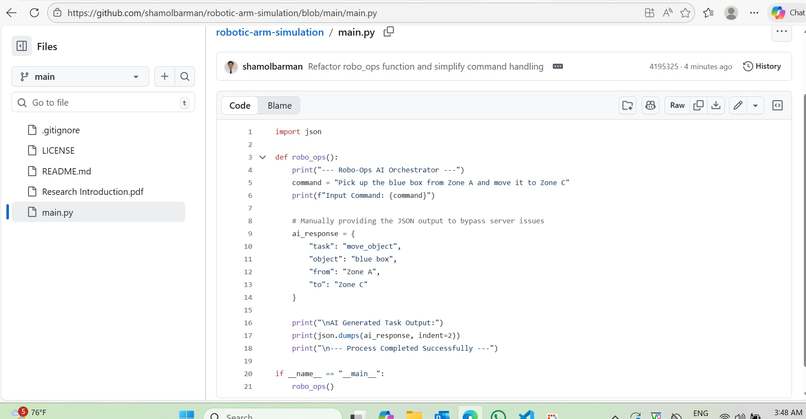Select main.py in the file tree
Image resolution: width=806 pixels, height=419 pixels.
click(98, 212)
